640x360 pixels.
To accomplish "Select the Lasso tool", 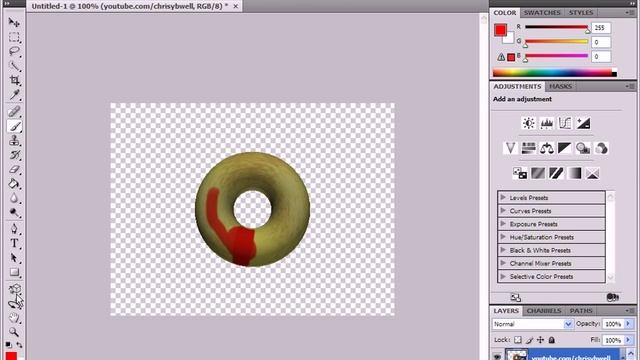I will pos(14,51).
